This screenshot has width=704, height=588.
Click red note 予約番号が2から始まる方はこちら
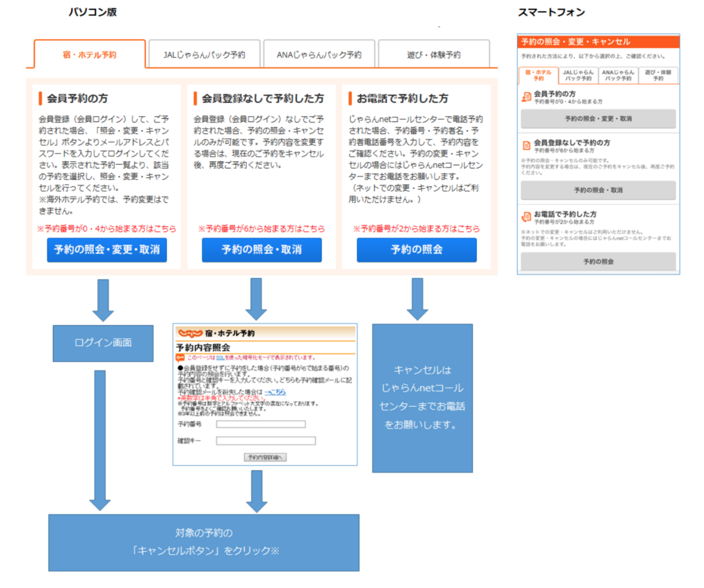417,228
